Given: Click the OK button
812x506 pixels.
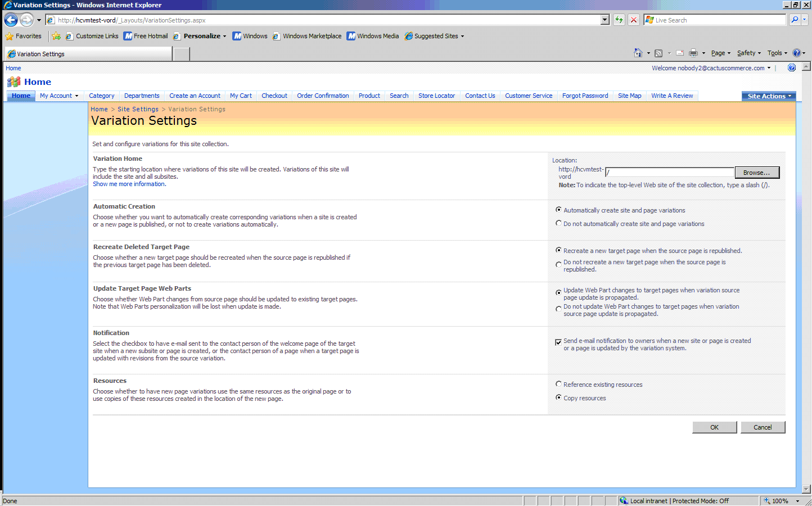Looking at the screenshot, I should point(715,427).
